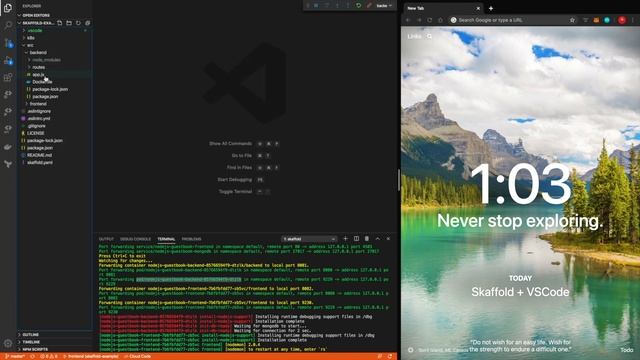Open the Search view in activity bar
This screenshot has width=640, height=360.
pos(8,25)
